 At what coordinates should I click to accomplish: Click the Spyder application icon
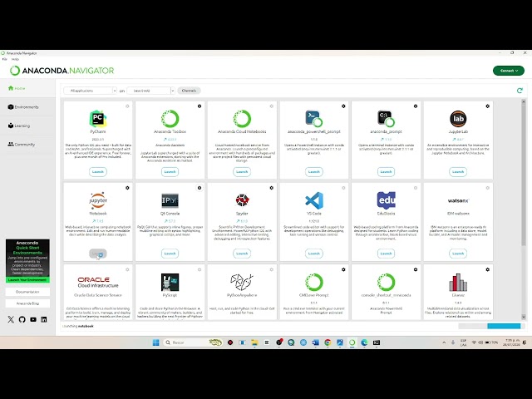(x=242, y=200)
